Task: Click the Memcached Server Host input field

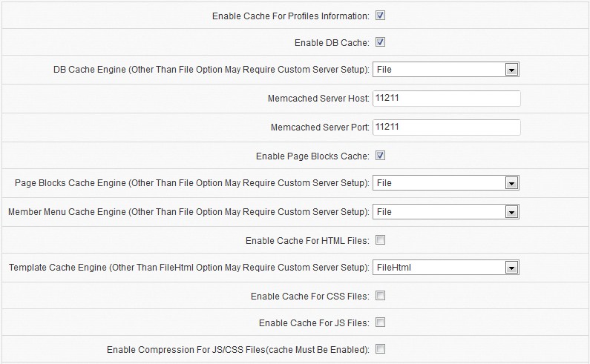Action: click(x=446, y=99)
